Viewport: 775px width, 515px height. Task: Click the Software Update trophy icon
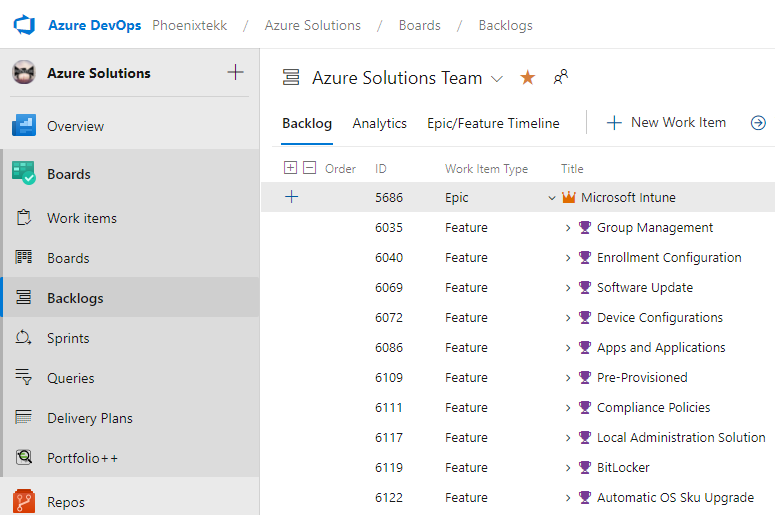point(585,287)
